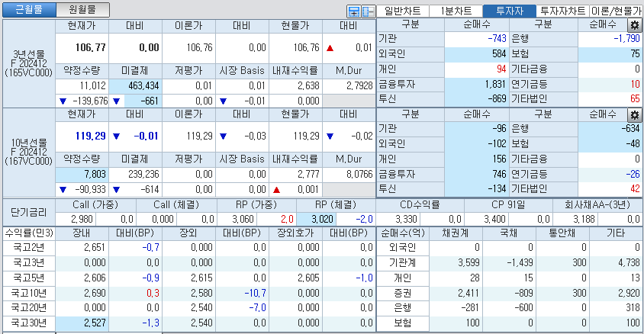This screenshot has height=334, width=644.
Task: Open the 1분차트 tab
Action: tap(456, 11)
